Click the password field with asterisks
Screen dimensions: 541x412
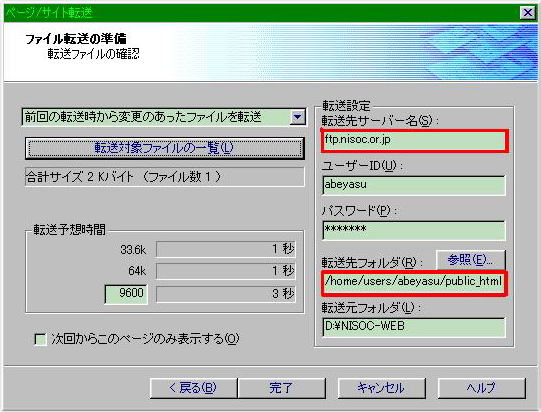(414, 230)
